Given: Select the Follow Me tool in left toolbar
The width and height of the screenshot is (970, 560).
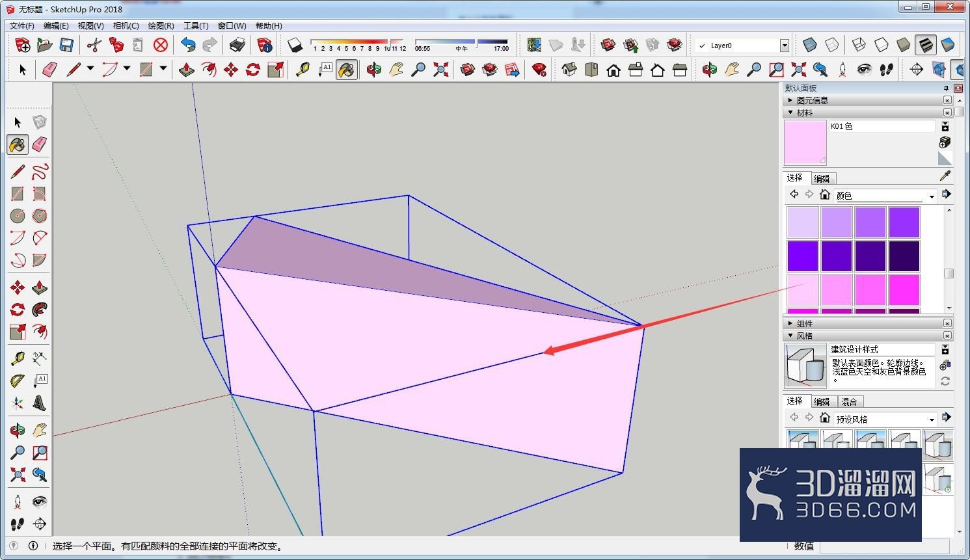Looking at the screenshot, I should 40,310.
